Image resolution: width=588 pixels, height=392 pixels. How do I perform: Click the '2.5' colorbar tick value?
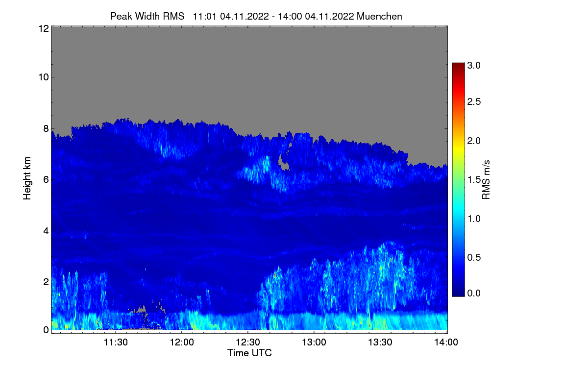[x=474, y=102]
